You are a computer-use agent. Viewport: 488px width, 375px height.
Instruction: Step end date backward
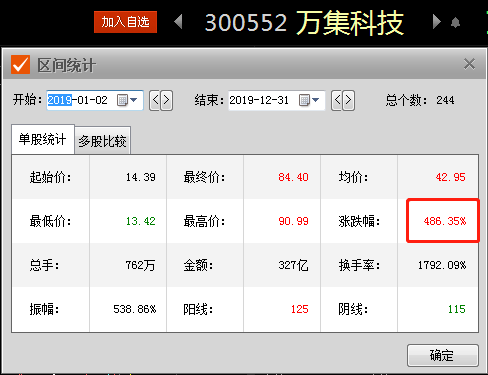(337, 100)
